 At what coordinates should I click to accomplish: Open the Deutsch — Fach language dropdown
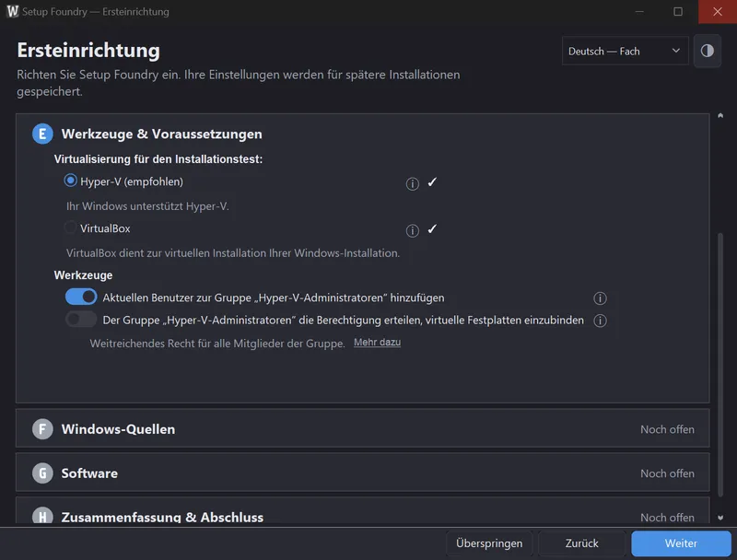625,51
